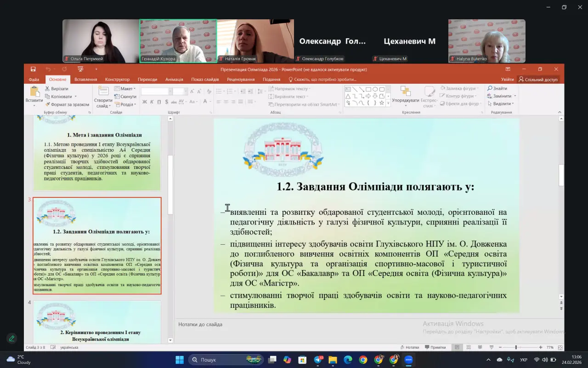The height and width of the screenshot is (368, 588).
Task: Open the Макет layout dropdown
Action: point(125,89)
